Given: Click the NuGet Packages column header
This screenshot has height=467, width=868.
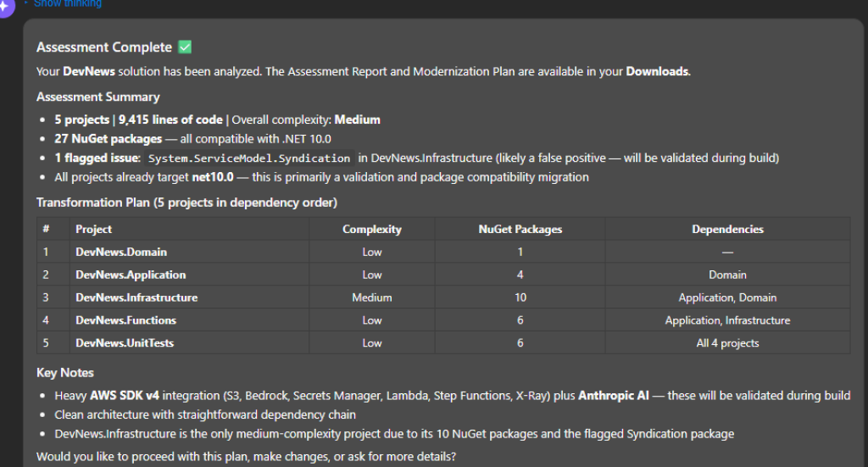Looking at the screenshot, I should [520, 229].
